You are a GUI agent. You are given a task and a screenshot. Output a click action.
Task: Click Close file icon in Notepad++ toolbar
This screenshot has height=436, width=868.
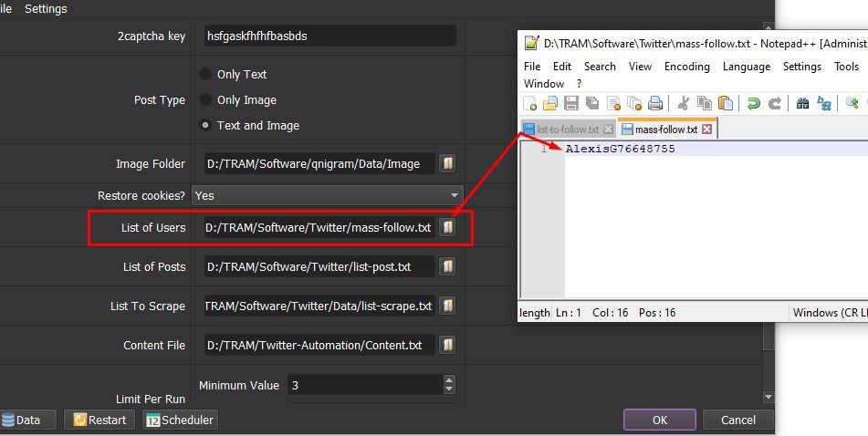coord(613,103)
